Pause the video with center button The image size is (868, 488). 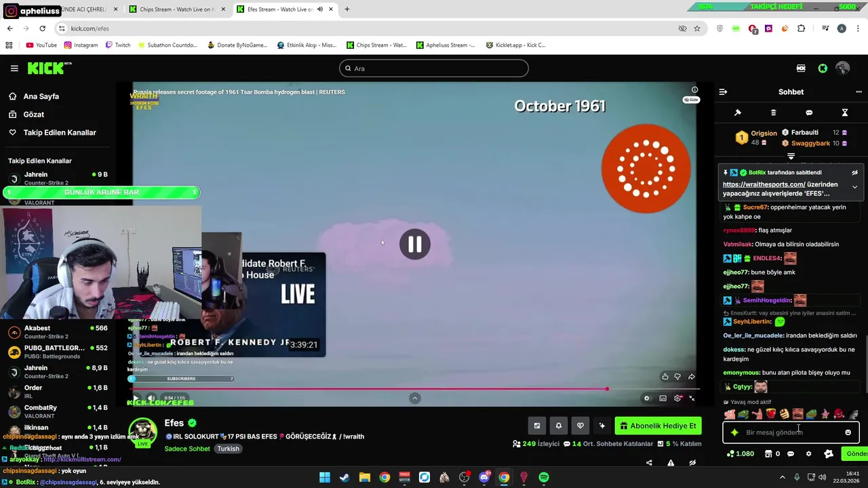[x=415, y=245]
